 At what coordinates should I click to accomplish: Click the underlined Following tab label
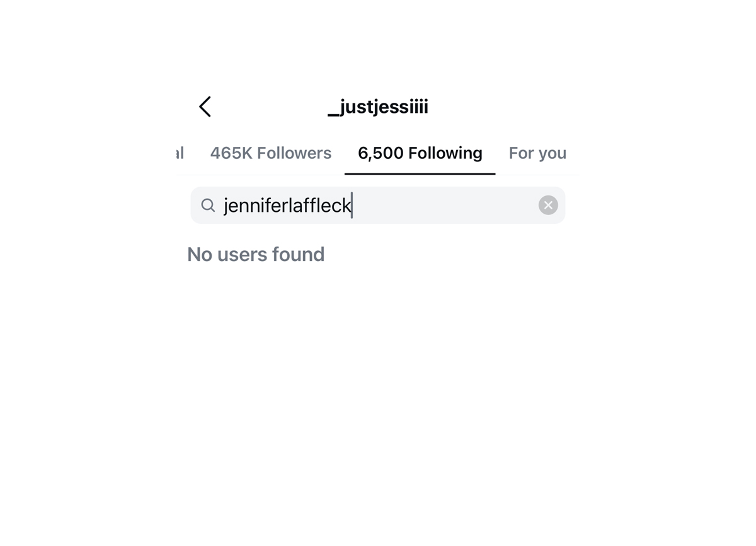[420, 153]
